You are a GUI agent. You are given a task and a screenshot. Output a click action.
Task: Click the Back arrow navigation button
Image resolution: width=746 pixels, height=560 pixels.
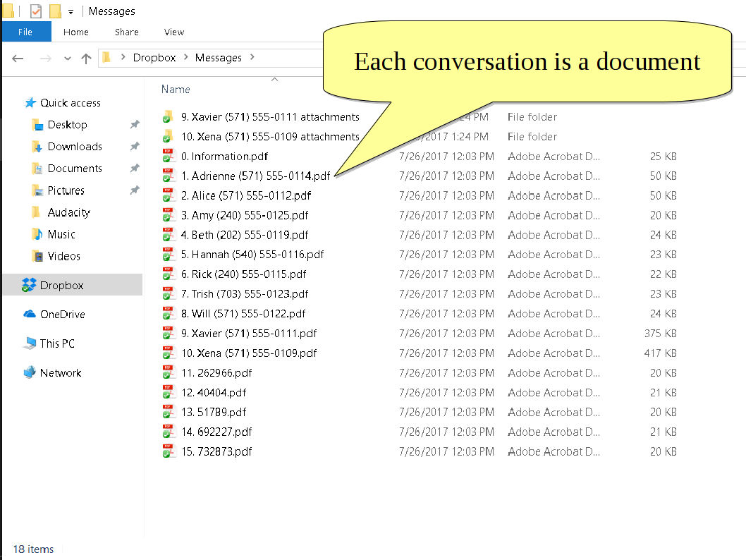pyautogui.click(x=18, y=58)
